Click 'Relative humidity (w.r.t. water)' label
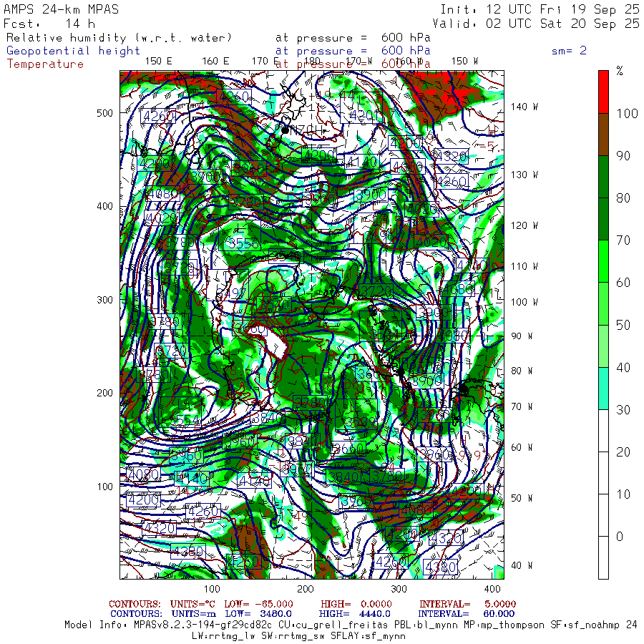This screenshot has width=644, height=644. (x=119, y=38)
